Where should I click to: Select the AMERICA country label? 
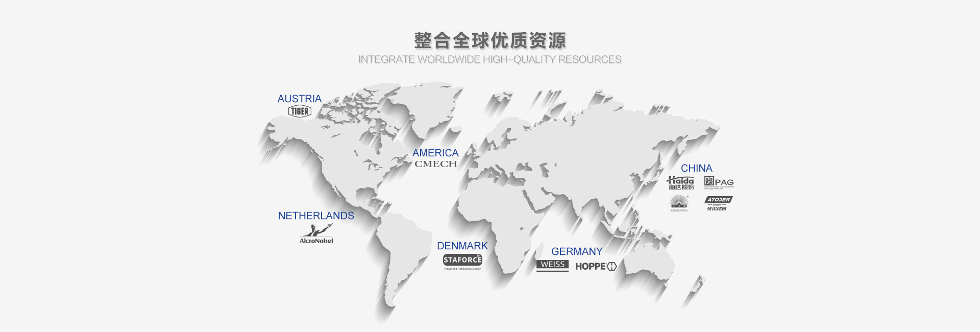click(435, 153)
